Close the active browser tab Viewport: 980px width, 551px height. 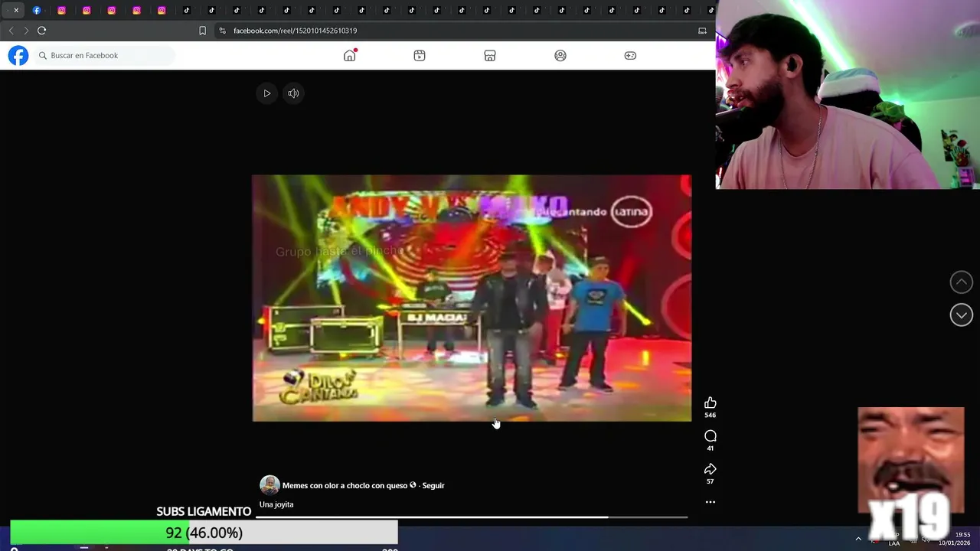click(16, 10)
